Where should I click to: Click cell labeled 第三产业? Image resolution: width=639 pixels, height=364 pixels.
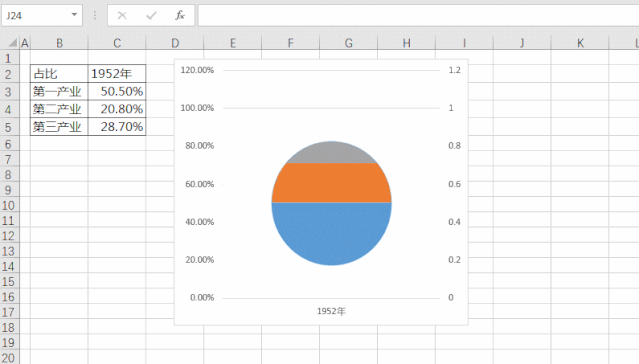click(59, 127)
